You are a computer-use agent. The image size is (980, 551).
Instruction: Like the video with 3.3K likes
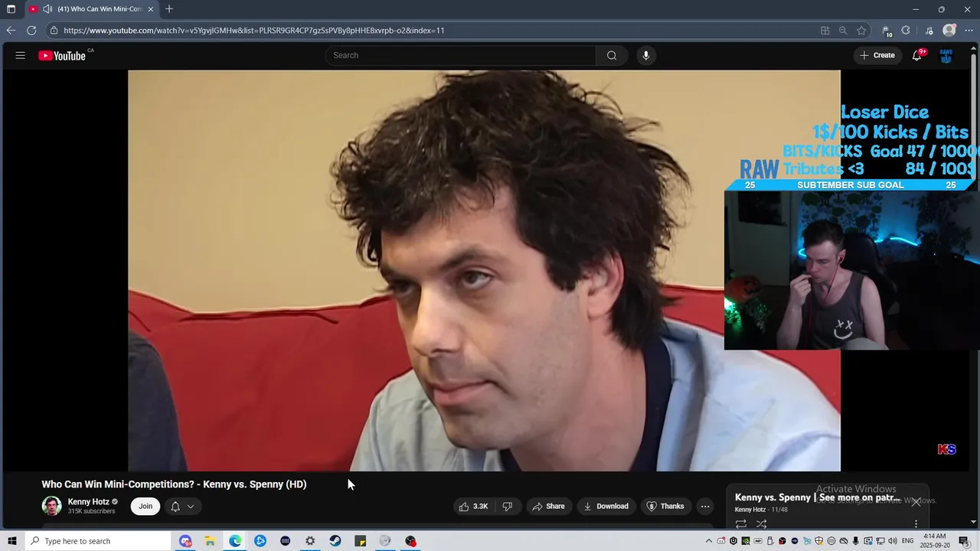pyautogui.click(x=473, y=506)
